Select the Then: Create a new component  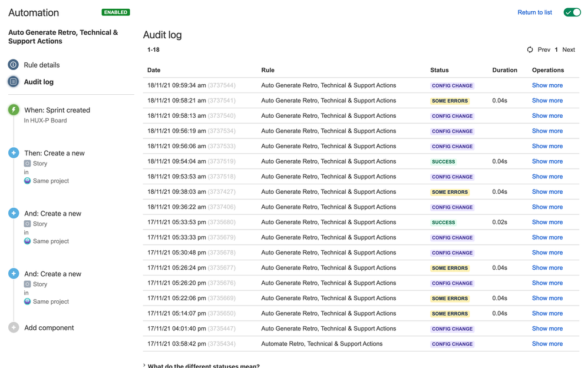click(54, 153)
